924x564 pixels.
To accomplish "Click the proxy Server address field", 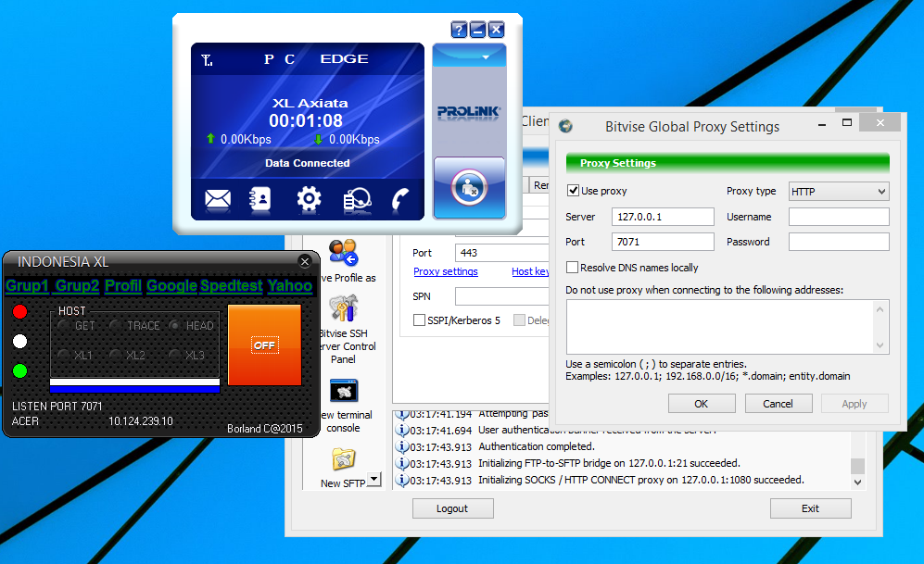I will 663,217.
